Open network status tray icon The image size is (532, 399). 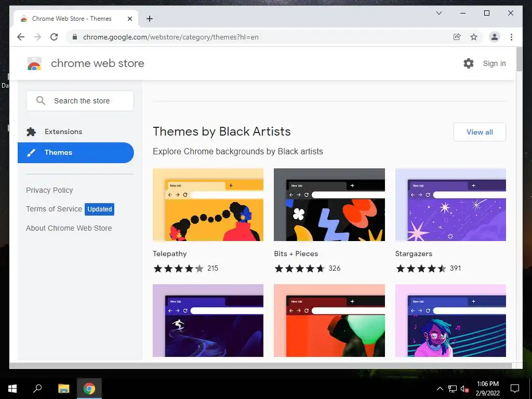pos(453,389)
